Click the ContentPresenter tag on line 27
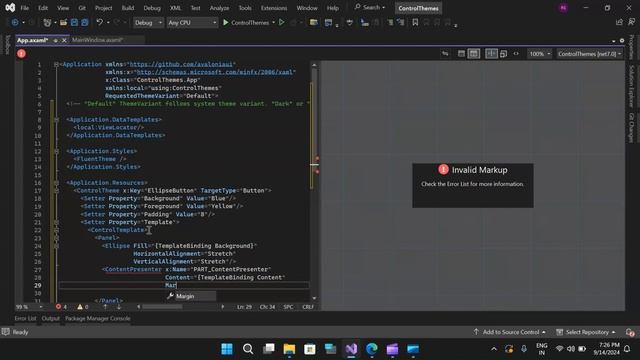 click(x=133, y=269)
